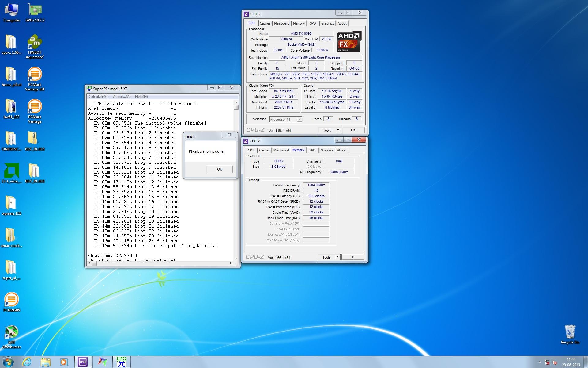The height and width of the screenshot is (368, 588).
Task: Select the Memory tab in top CPU-Z
Action: tap(299, 23)
